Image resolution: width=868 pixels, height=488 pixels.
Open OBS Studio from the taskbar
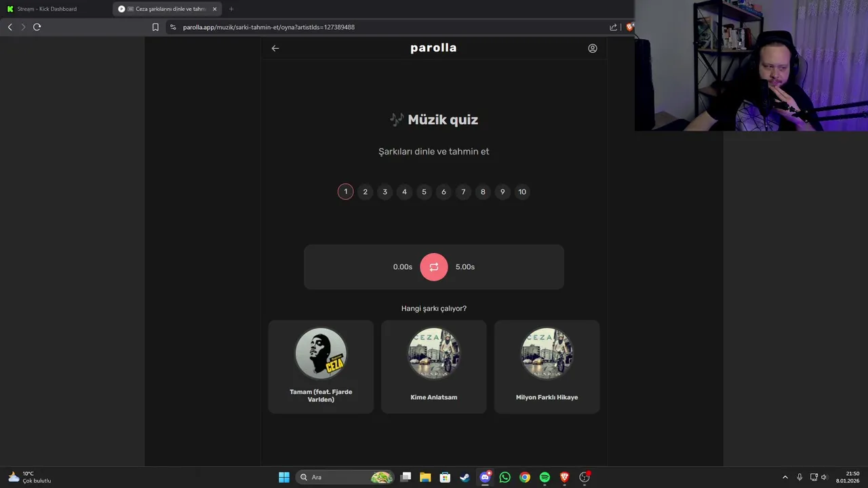coord(585,477)
